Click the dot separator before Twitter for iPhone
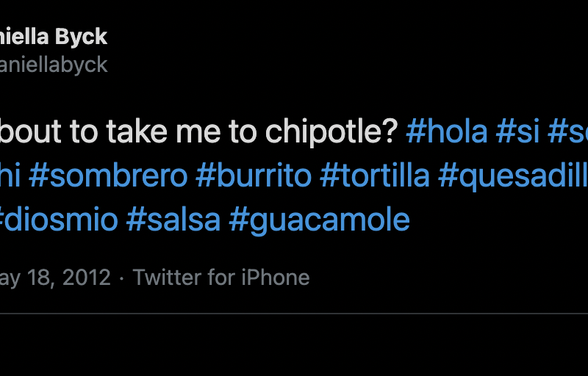Image resolution: width=588 pixels, height=376 pixels. tap(122, 278)
